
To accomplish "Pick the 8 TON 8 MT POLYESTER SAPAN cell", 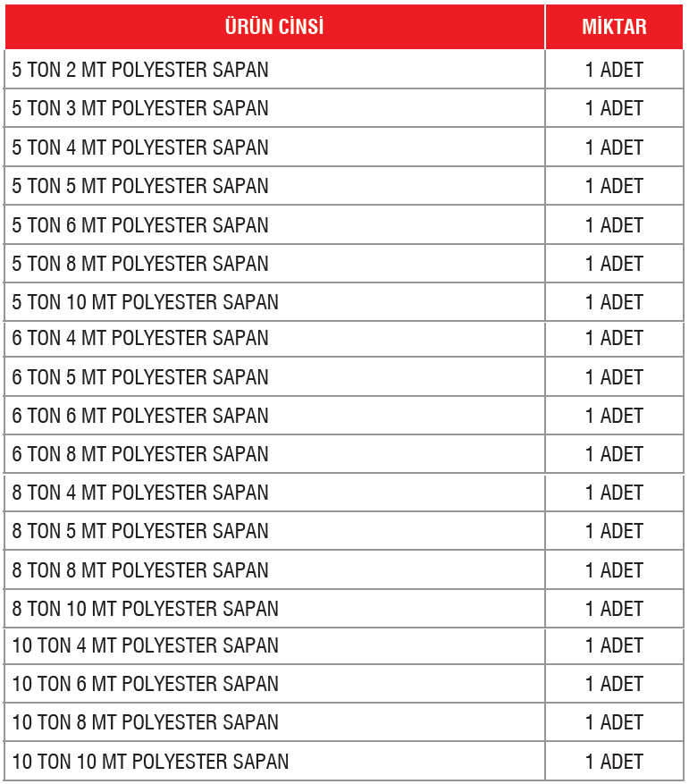I will tap(140, 570).
